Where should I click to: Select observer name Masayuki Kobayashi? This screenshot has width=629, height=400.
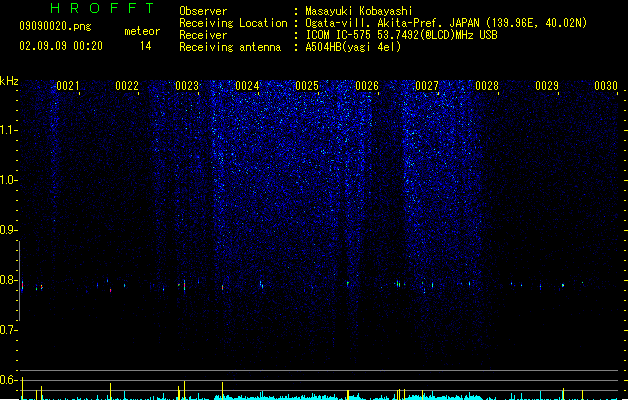[x=359, y=11]
